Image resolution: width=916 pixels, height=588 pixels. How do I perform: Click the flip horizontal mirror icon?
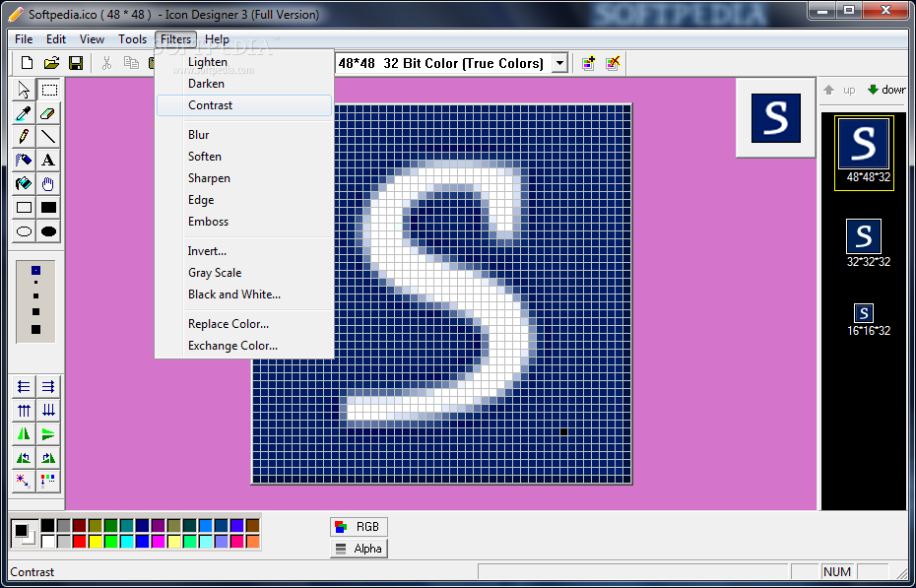click(x=24, y=434)
